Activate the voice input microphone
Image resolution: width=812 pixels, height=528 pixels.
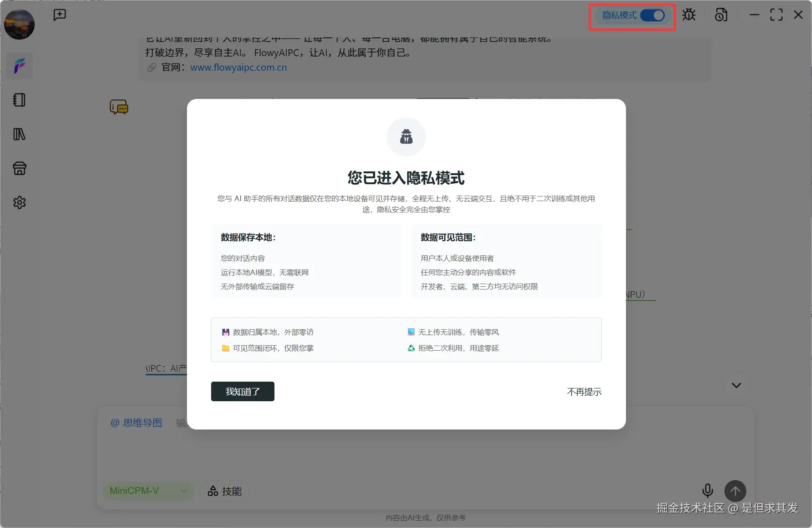(x=708, y=491)
